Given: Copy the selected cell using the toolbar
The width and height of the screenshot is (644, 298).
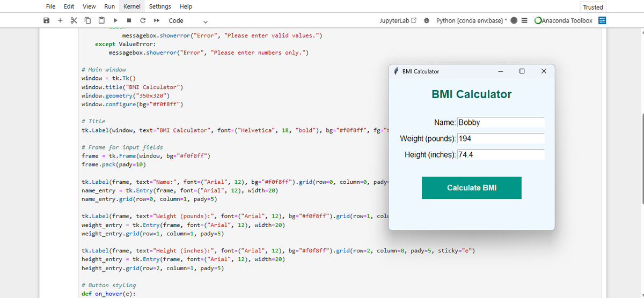Looking at the screenshot, I should point(87,20).
